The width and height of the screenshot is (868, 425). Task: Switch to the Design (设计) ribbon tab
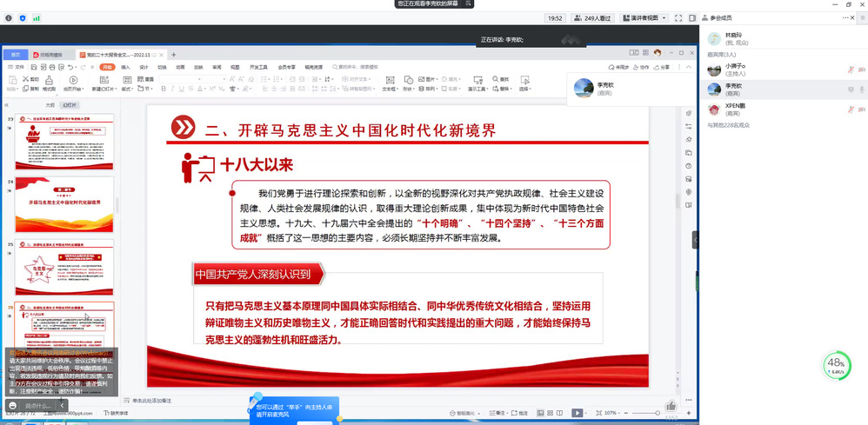144,67
